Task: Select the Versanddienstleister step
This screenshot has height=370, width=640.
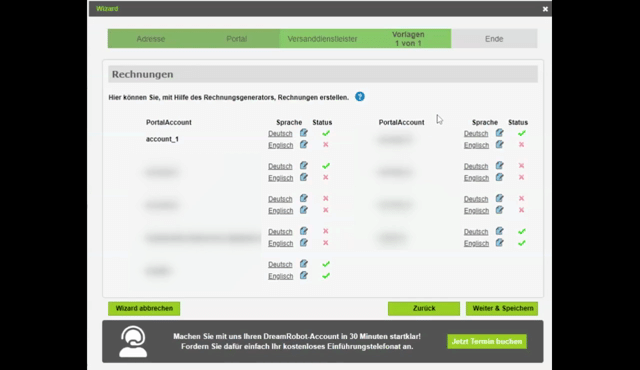Action: (322, 39)
